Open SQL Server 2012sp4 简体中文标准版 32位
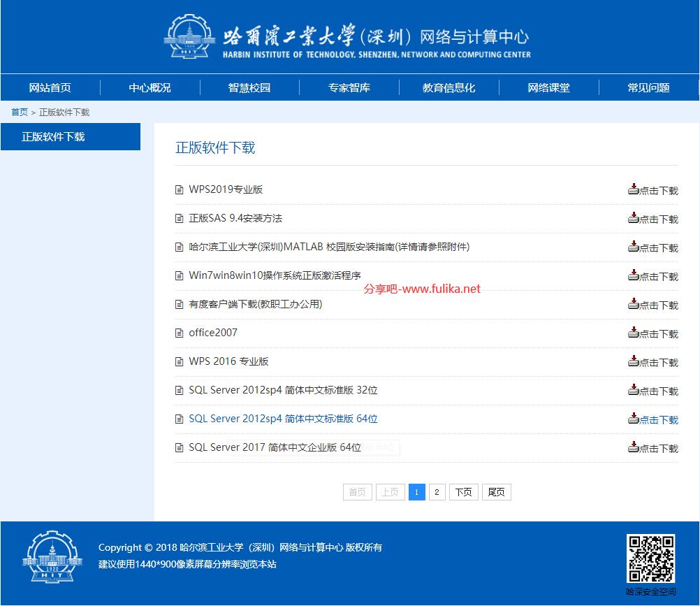This screenshot has height=606, width=700. click(283, 390)
